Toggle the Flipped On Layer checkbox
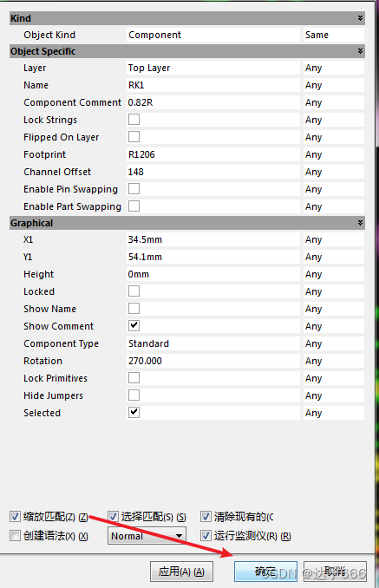 pos(134,136)
